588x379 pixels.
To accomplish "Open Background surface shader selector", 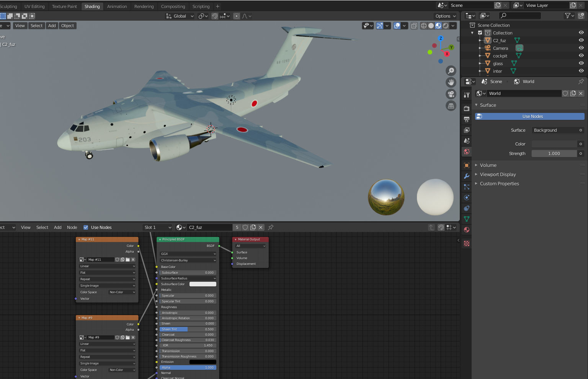I will (x=554, y=130).
